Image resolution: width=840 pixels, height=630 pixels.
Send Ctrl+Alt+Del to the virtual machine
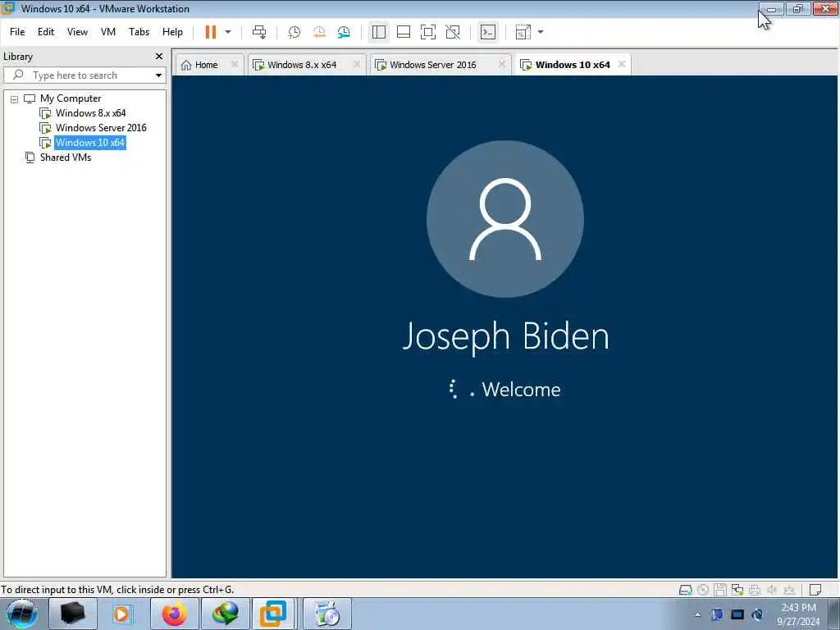point(259,32)
